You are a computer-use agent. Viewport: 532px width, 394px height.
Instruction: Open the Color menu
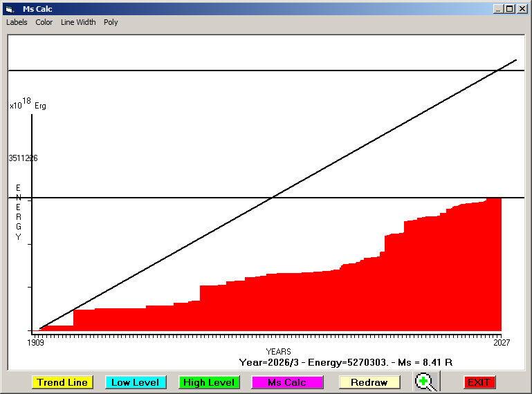coord(44,22)
